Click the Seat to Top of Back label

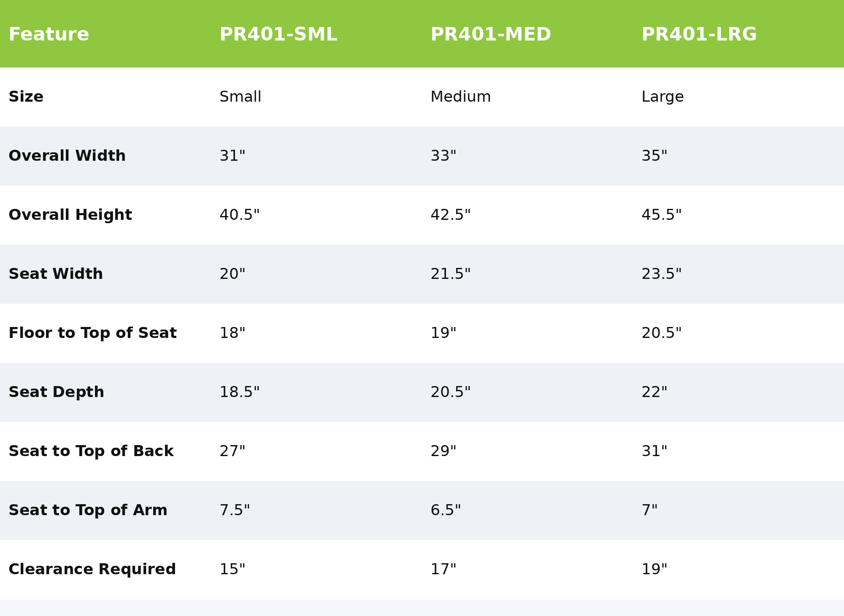click(91, 451)
